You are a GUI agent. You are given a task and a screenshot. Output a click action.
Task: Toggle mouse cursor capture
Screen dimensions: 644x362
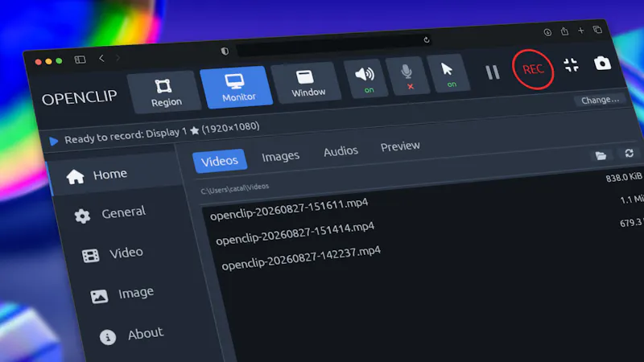point(449,74)
